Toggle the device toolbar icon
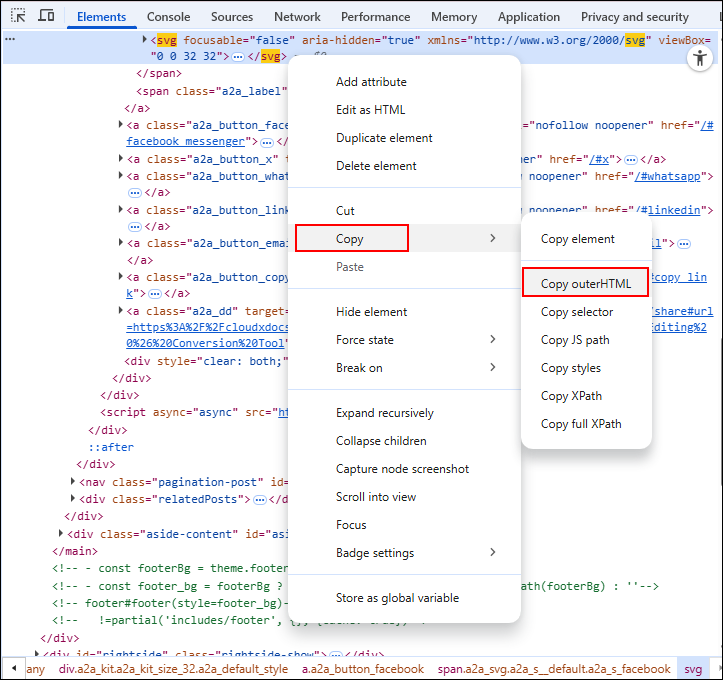 (46, 16)
